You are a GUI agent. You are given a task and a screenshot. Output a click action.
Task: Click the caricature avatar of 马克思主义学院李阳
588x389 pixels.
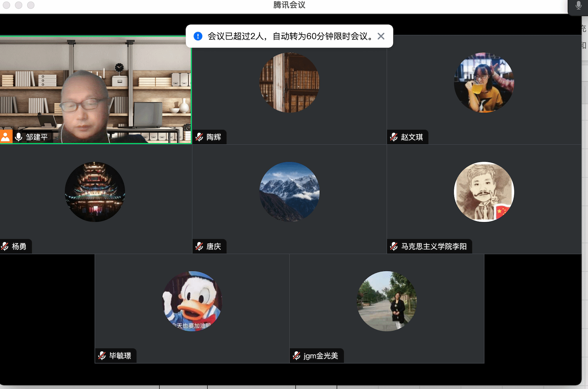[x=484, y=192]
